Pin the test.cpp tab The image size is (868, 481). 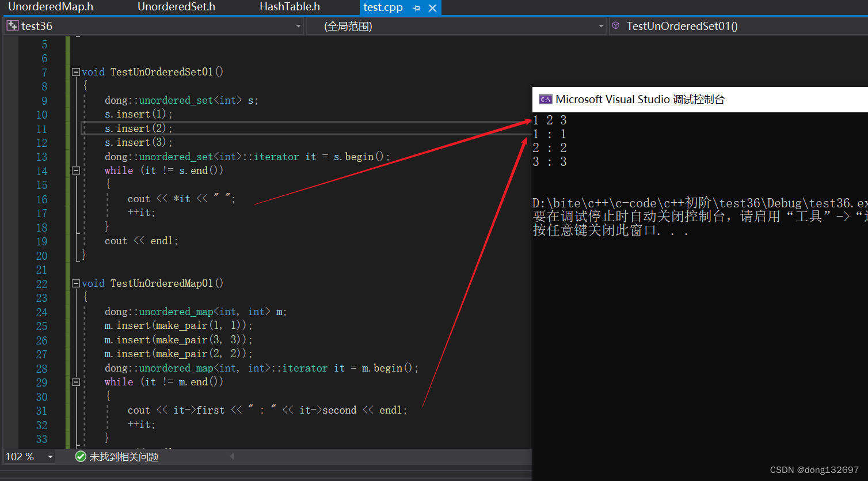417,8
